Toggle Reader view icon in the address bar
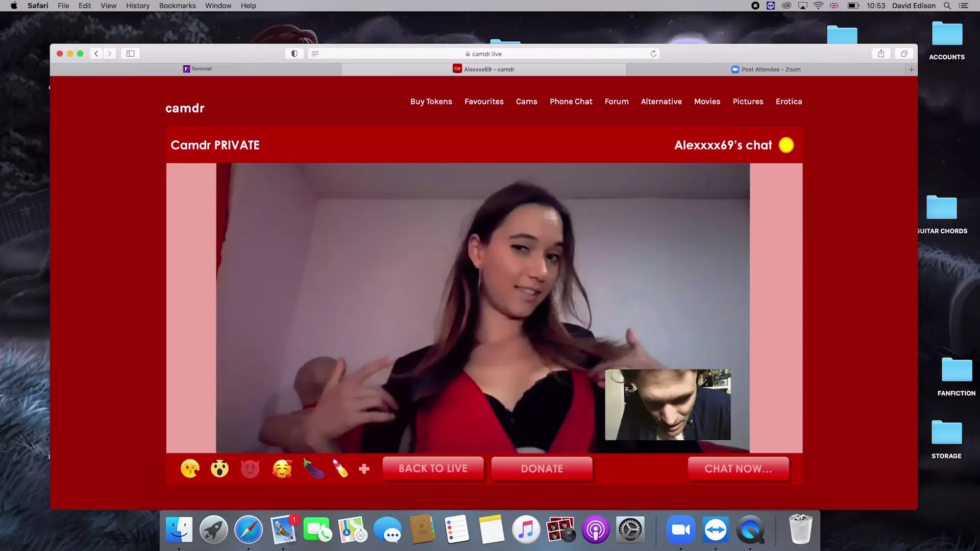Viewport: 980px width, 551px height. pyautogui.click(x=315, y=54)
